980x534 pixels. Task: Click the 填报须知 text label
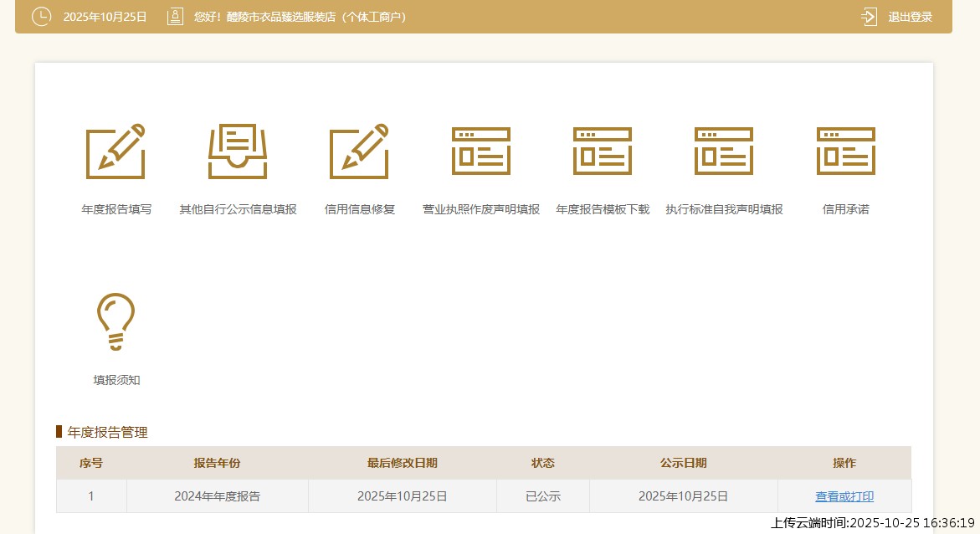pos(116,380)
